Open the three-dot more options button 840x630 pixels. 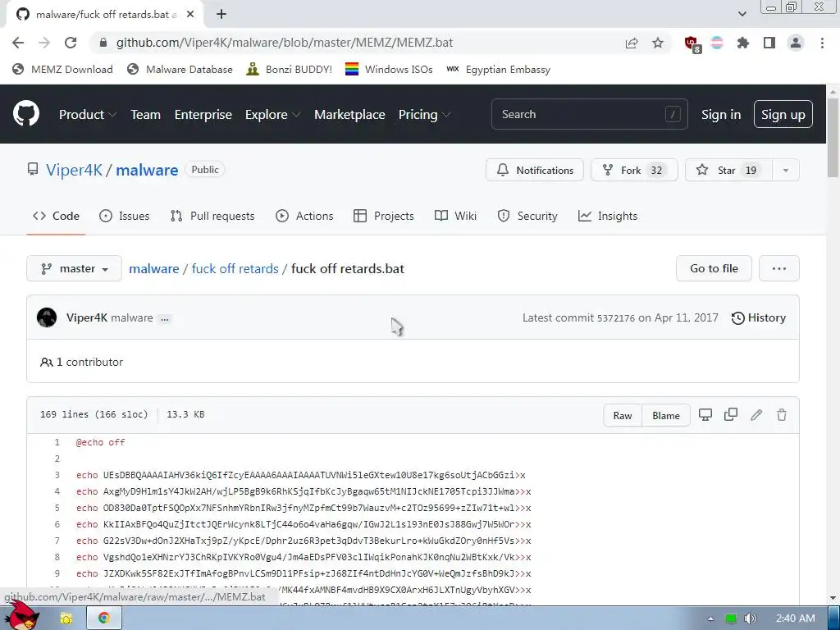(779, 268)
